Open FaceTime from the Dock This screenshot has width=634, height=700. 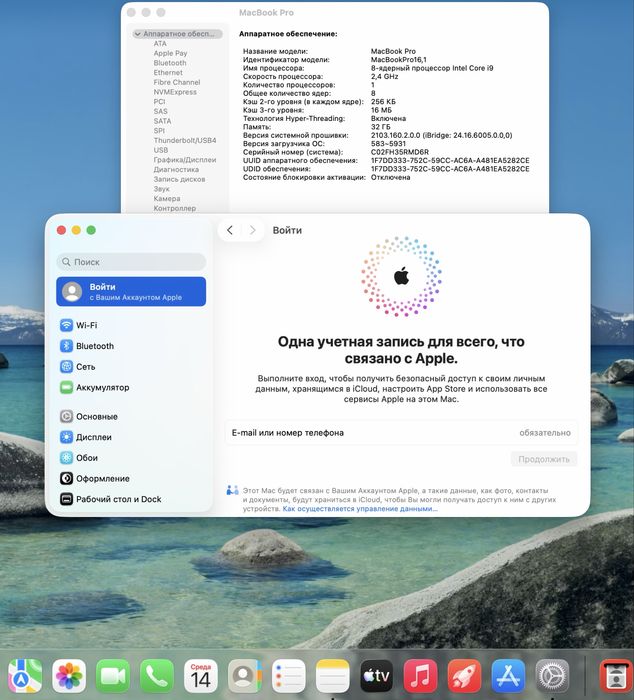click(x=113, y=676)
